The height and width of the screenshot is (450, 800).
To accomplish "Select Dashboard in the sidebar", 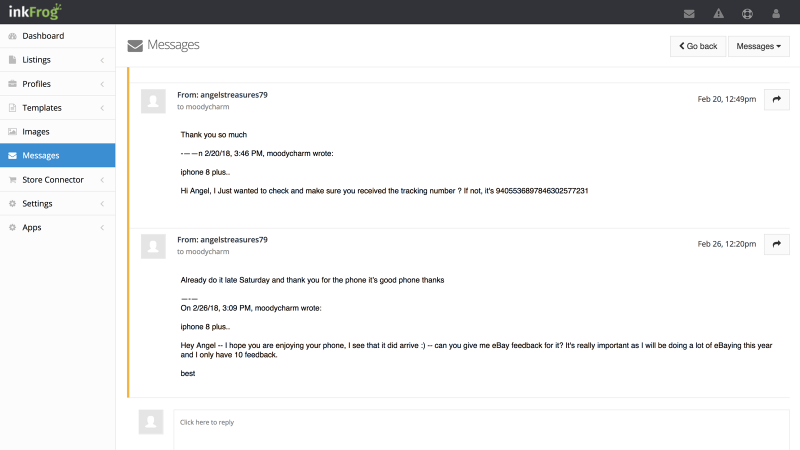I will [x=58, y=36].
